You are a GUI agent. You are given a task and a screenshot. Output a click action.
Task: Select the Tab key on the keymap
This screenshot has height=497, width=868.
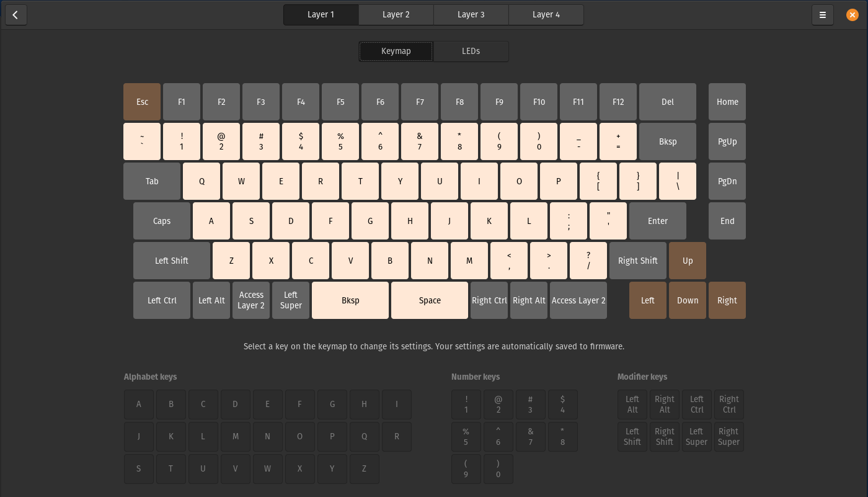[x=152, y=181]
